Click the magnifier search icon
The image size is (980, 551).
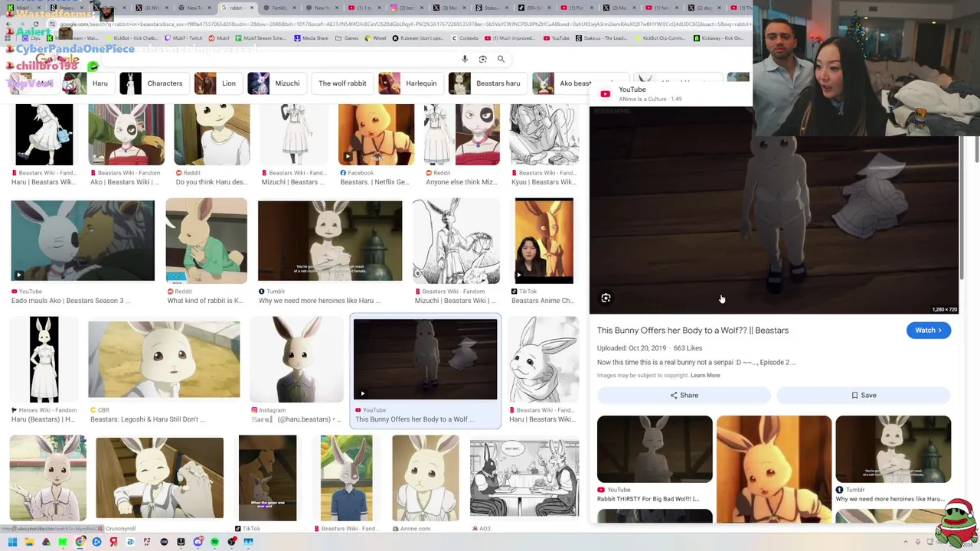coord(501,59)
